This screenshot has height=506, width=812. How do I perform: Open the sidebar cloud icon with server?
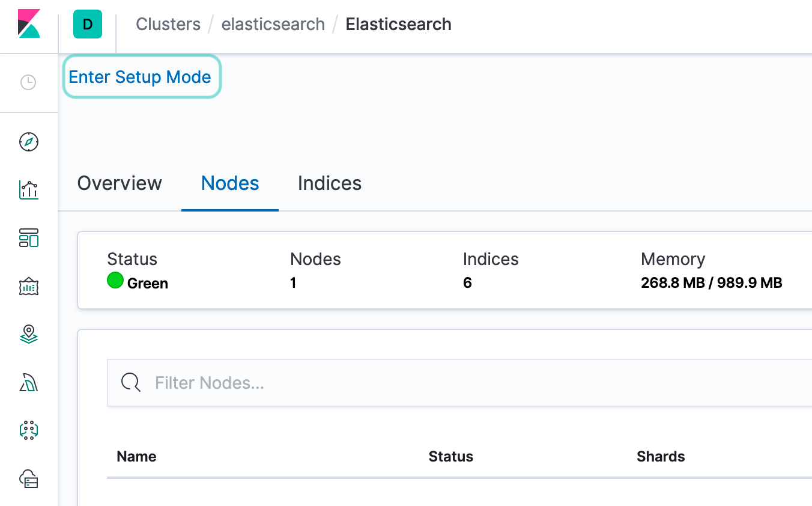(x=29, y=478)
